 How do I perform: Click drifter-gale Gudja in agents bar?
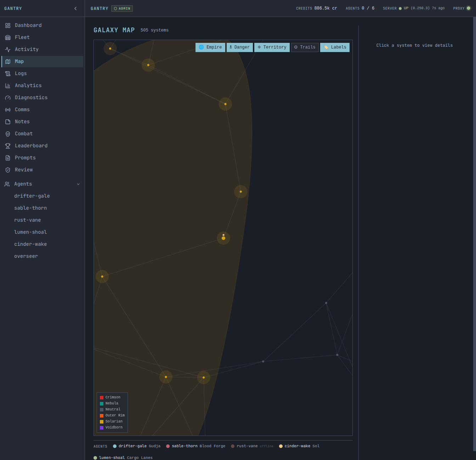coord(137,446)
